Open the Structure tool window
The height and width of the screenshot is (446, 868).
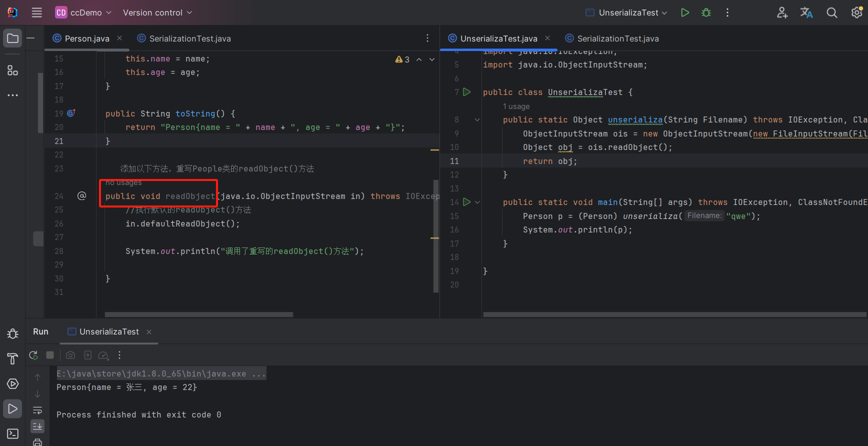12,70
